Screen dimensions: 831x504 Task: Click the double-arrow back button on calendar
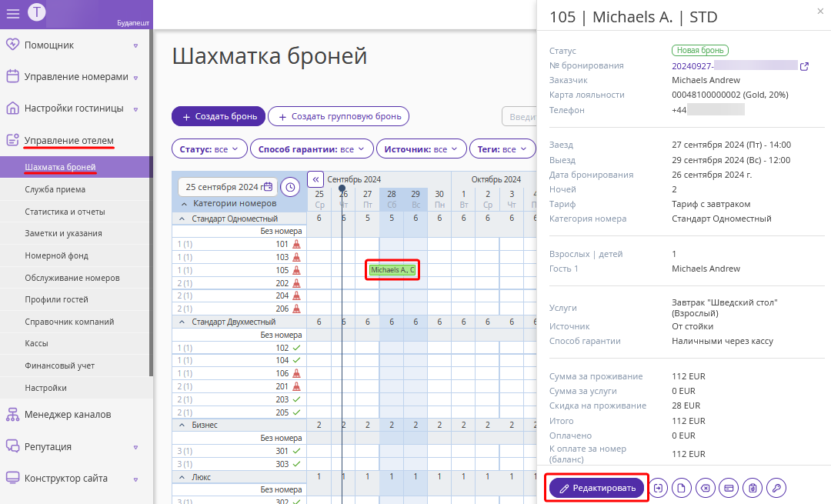[x=315, y=179]
